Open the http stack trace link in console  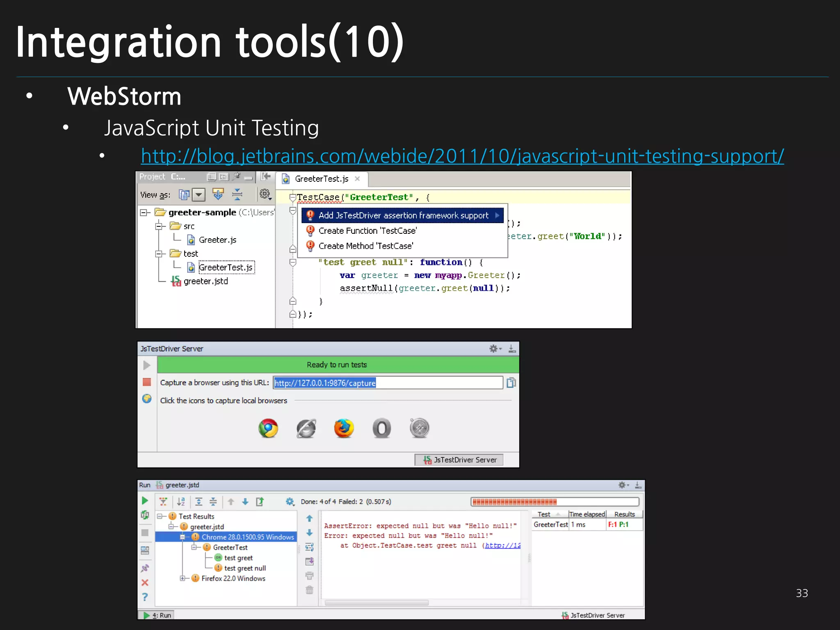click(502, 546)
